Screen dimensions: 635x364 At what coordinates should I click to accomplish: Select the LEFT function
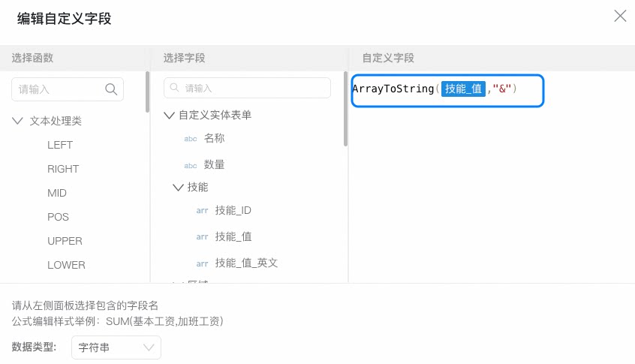tap(60, 145)
